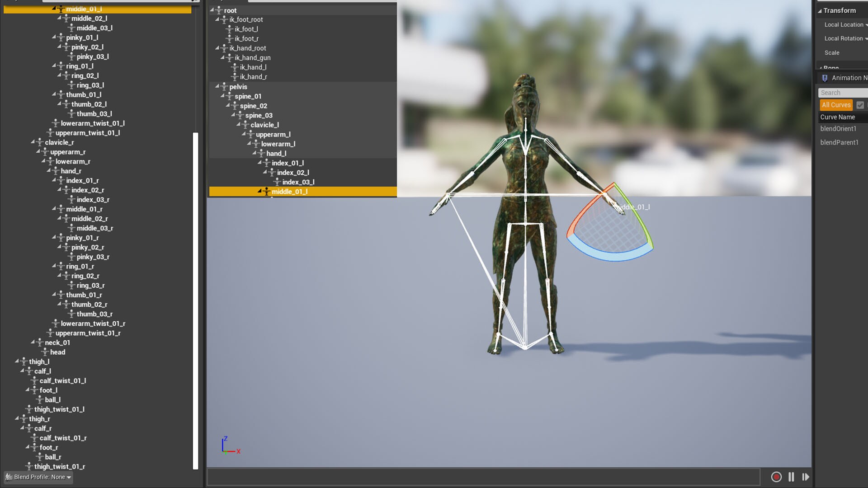
Task: Select the blendOrient1 curve
Action: pos(838,129)
